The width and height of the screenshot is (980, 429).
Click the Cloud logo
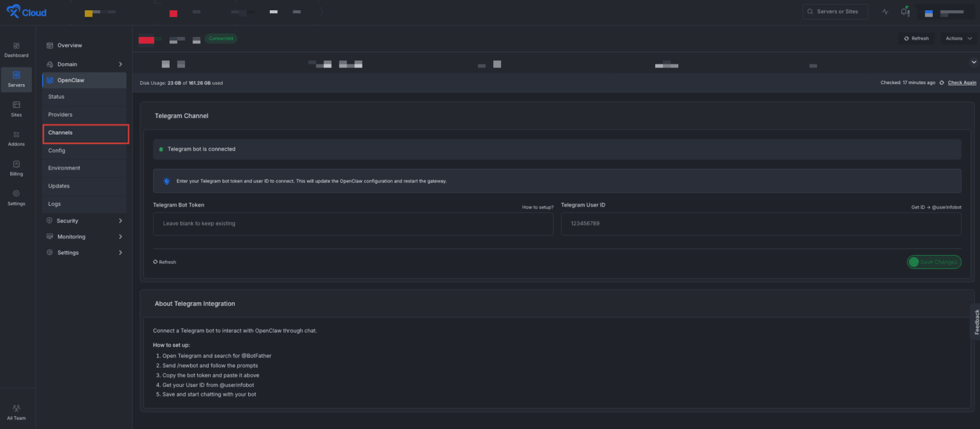tap(26, 11)
